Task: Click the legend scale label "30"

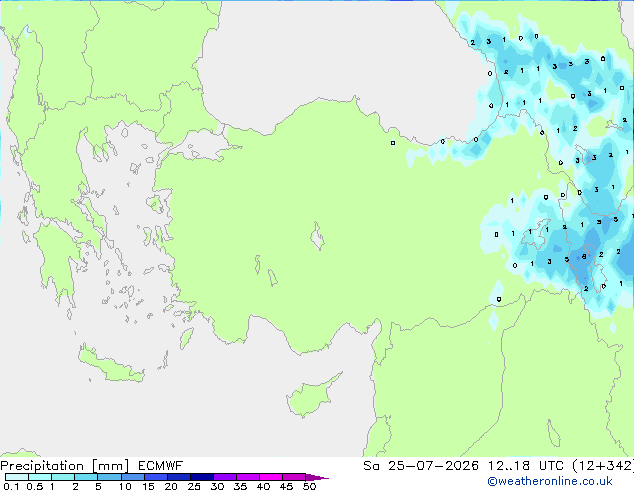Action: point(217,486)
